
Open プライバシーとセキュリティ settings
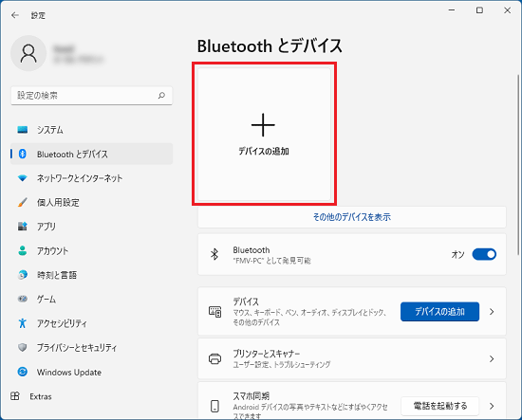(91, 348)
